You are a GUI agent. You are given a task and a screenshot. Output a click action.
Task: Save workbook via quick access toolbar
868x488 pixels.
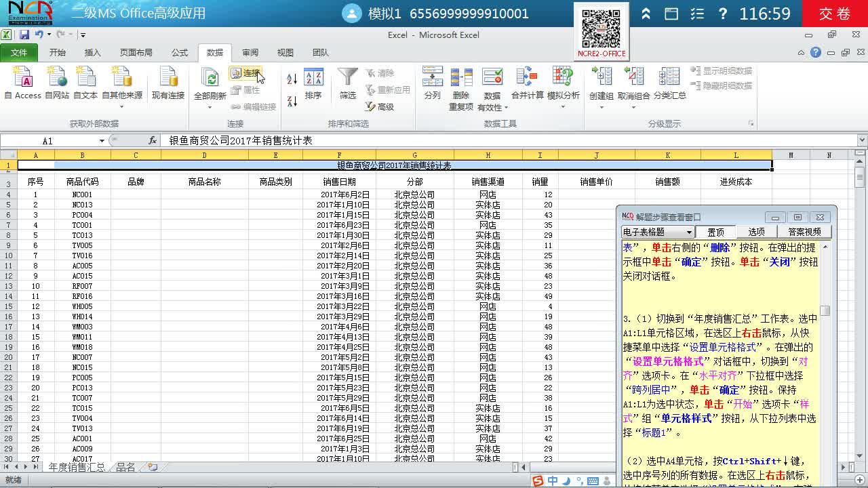[24, 35]
